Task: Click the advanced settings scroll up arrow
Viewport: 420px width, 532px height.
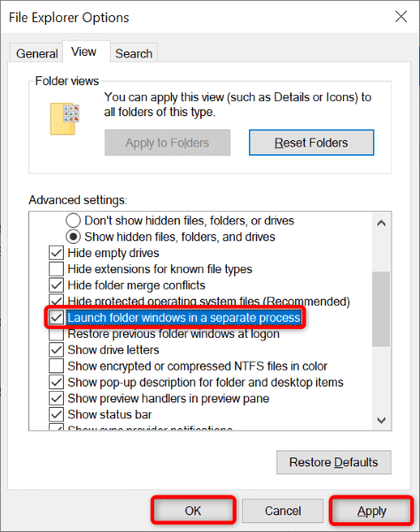Action: coord(381,223)
